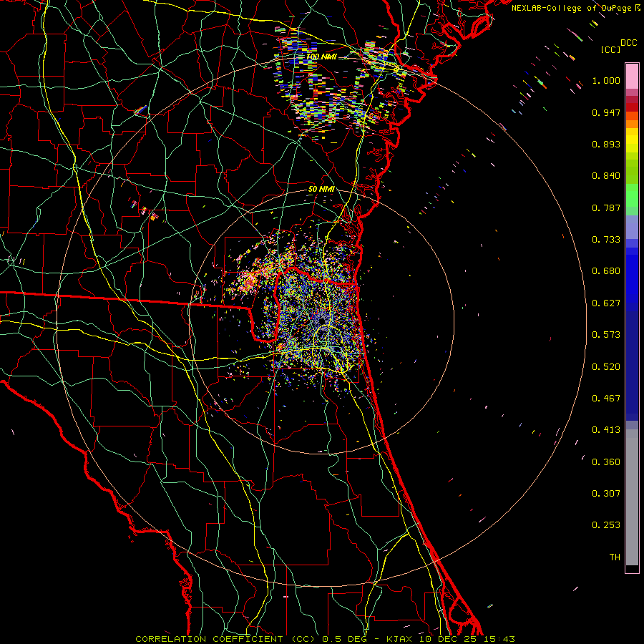644x644 pixels.
Task: Click the 0.787 legend value
Action: 606,208
